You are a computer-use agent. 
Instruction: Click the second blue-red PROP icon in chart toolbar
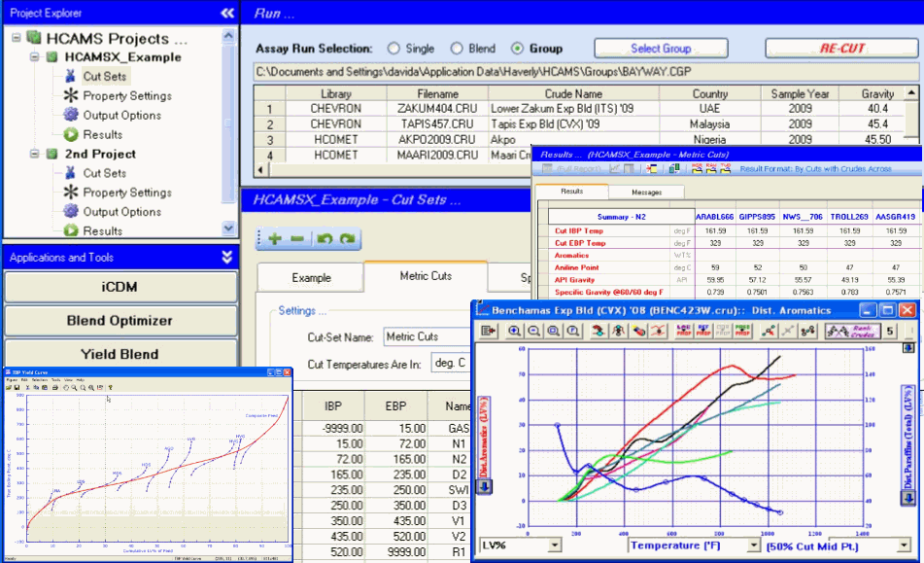703,331
